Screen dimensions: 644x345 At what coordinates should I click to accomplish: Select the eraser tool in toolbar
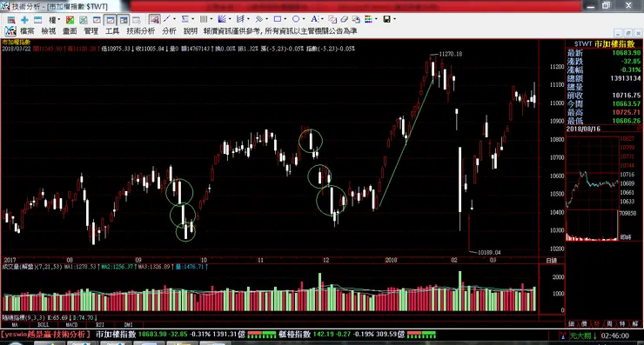point(344,19)
